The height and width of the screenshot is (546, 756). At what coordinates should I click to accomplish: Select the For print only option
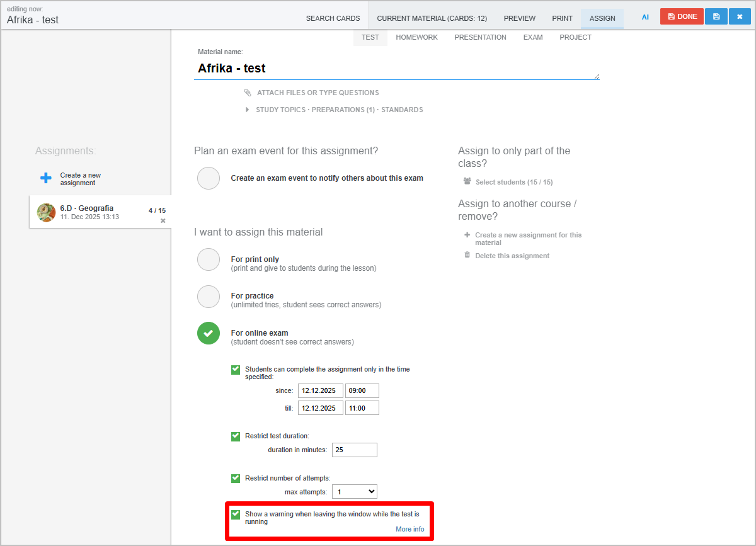[209, 259]
